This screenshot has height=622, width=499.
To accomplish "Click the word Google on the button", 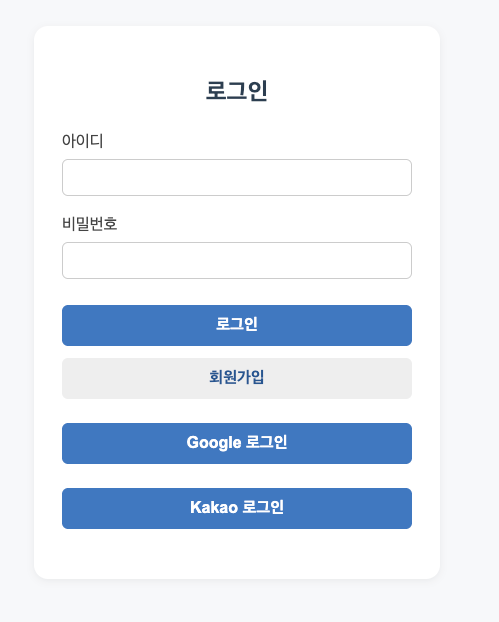I will [214, 443].
